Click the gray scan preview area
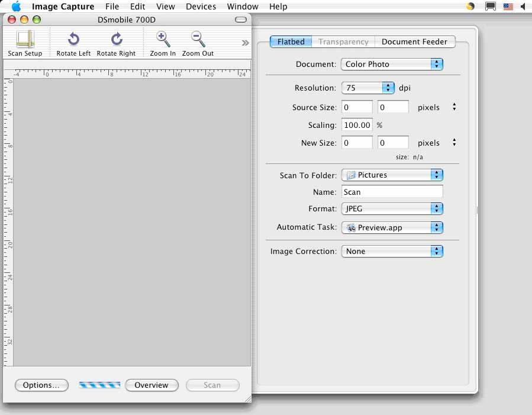 [x=132, y=222]
